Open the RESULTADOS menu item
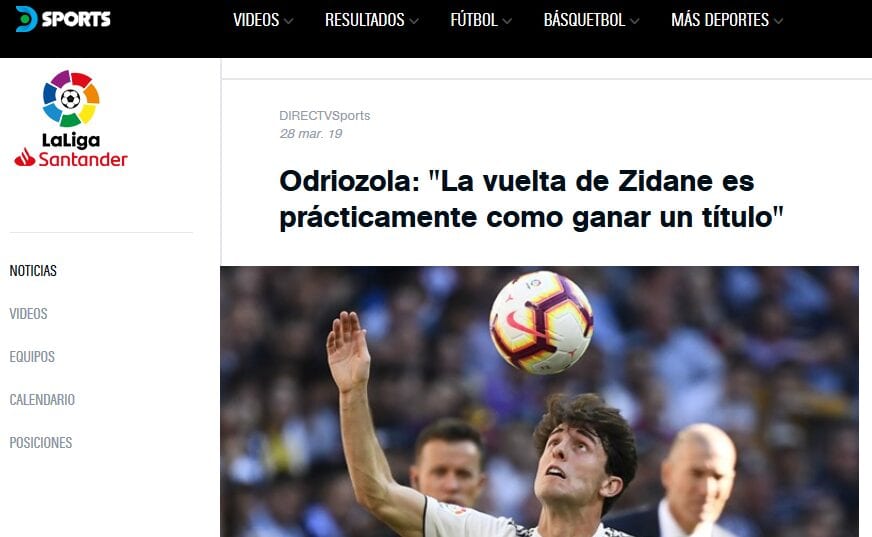This screenshot has height=537, width=872. 364,20
